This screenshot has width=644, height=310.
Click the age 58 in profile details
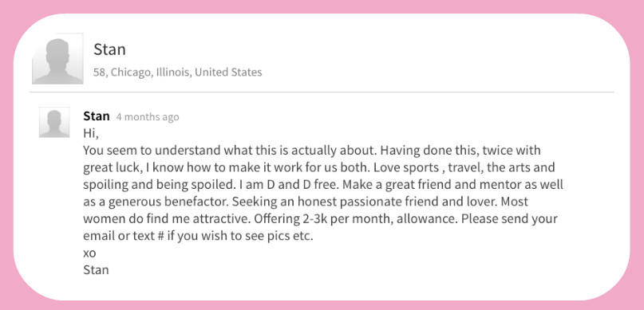99,73
